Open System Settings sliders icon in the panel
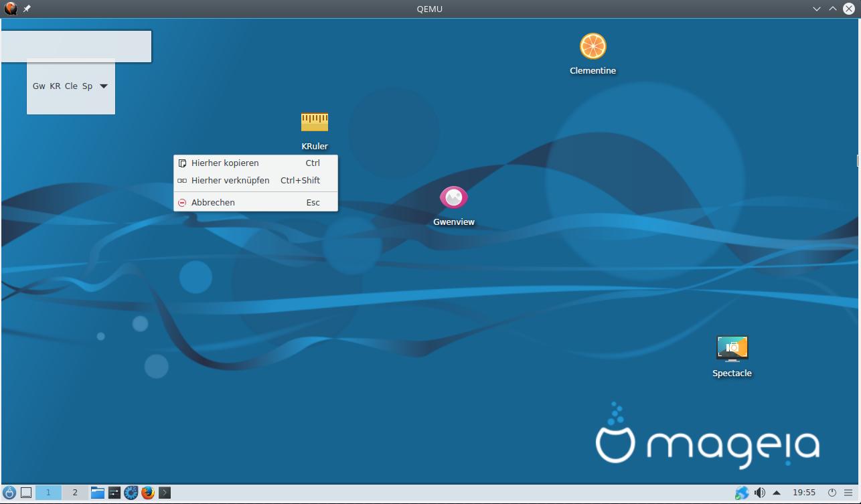 pos(114,493)
